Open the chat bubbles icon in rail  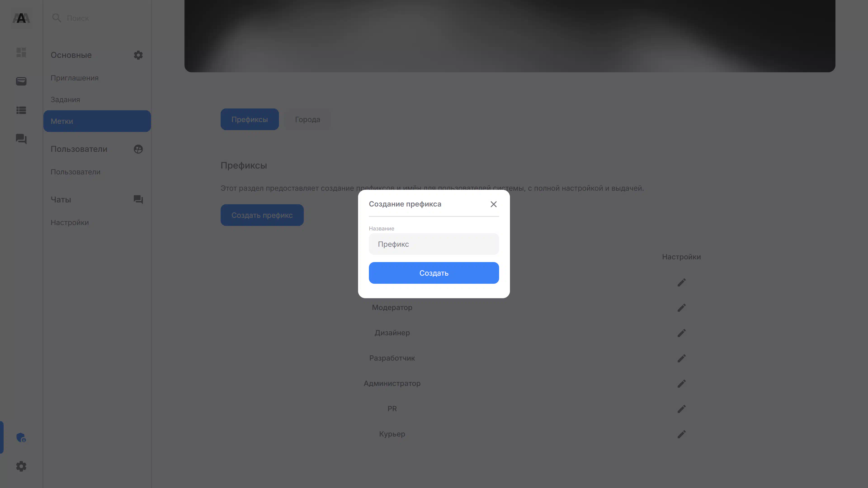pos(21,139)
